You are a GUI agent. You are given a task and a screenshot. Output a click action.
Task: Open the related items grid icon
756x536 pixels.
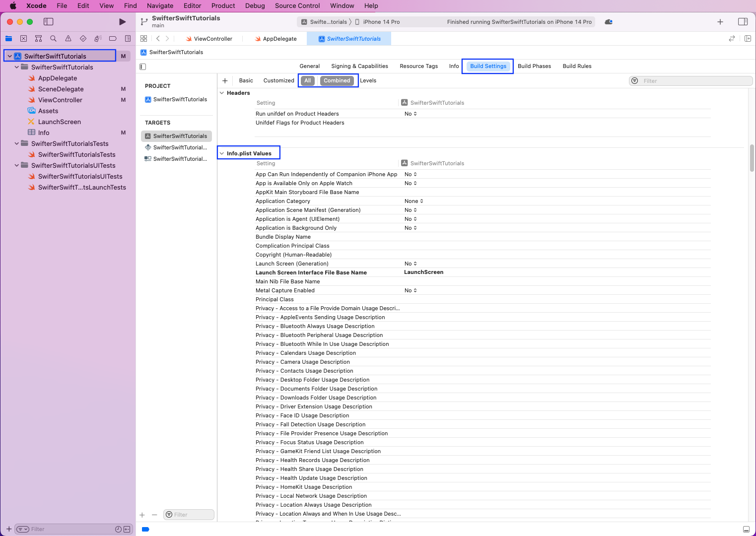(x=143, y=39)
